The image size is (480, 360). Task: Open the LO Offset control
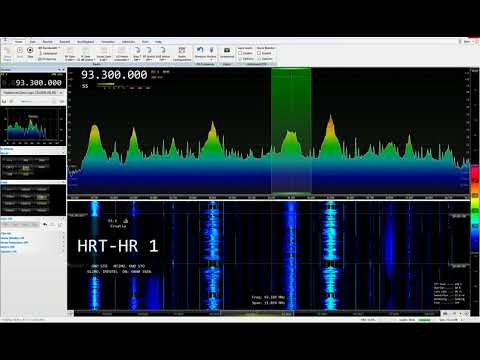tap(122, 53)
